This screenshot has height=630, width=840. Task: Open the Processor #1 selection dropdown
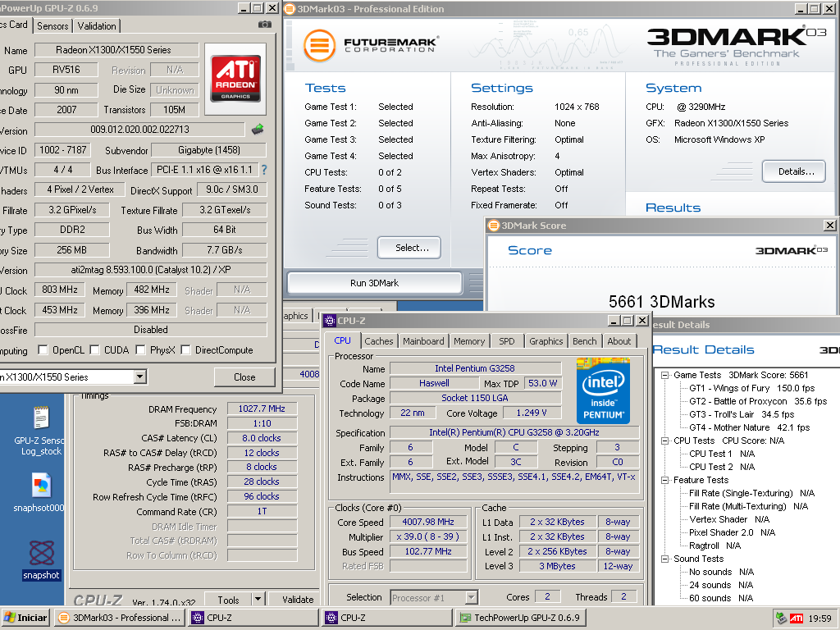[471, 597]
